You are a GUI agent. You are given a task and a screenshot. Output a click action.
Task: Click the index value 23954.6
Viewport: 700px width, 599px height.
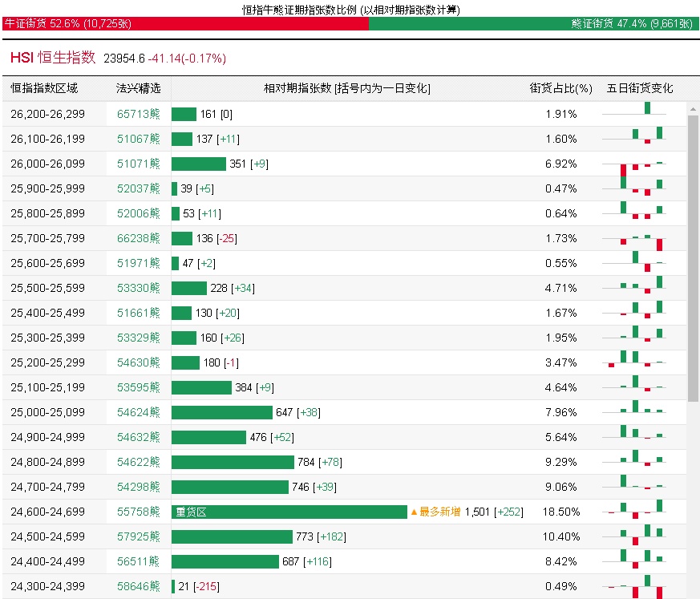(124, 59)
